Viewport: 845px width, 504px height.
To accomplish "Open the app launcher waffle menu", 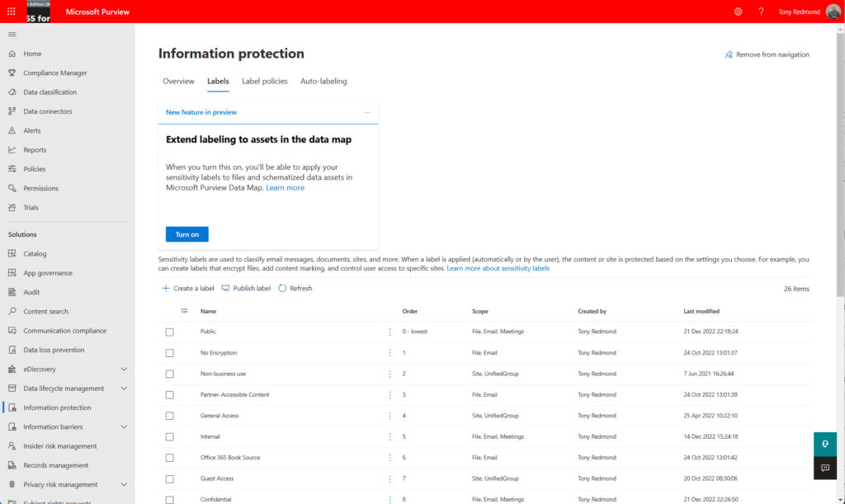I will tap(11, 11).
